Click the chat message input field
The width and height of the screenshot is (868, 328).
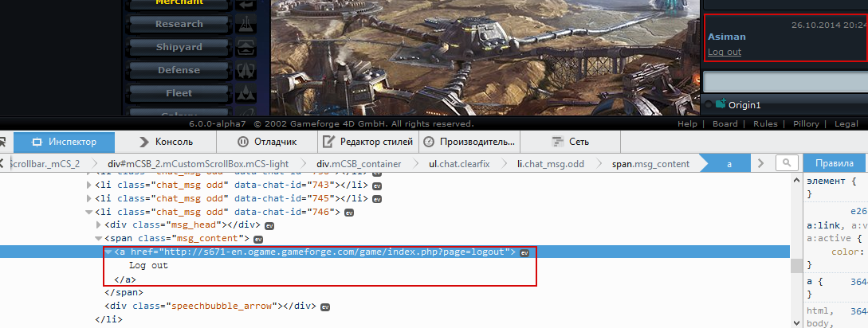[x=785, y=82]
